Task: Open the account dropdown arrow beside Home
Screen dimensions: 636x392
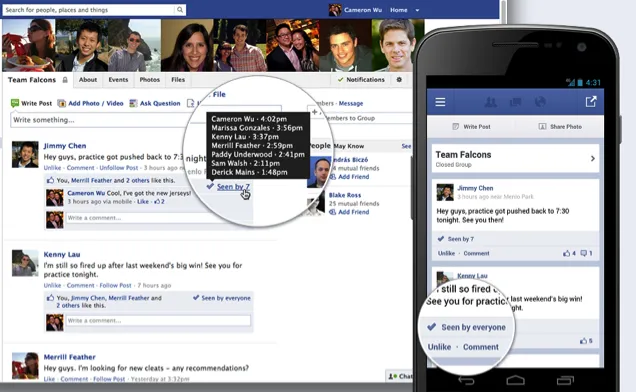Action: click(x=417, y=10)
